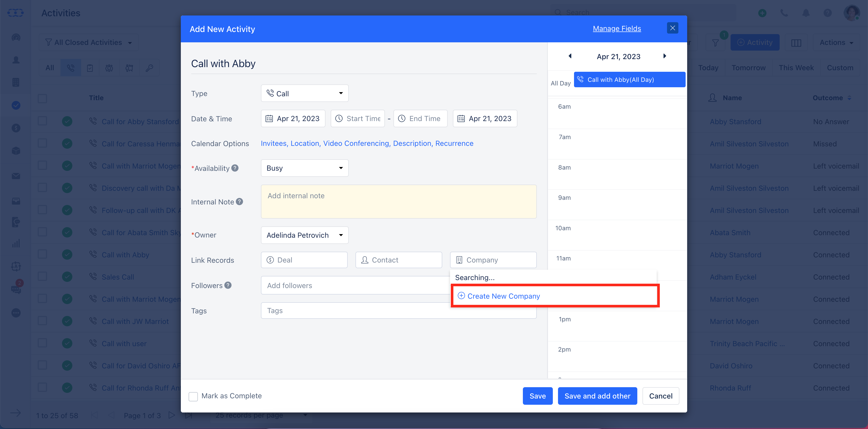Screen dimensions: 868x429
Task: Select checkbox for Sales Call row
Action: point(42,276)
